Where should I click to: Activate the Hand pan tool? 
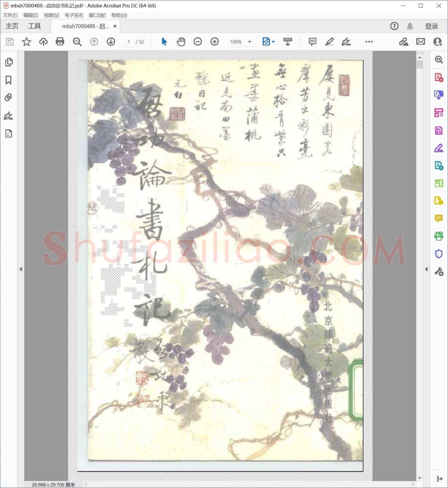181,42
